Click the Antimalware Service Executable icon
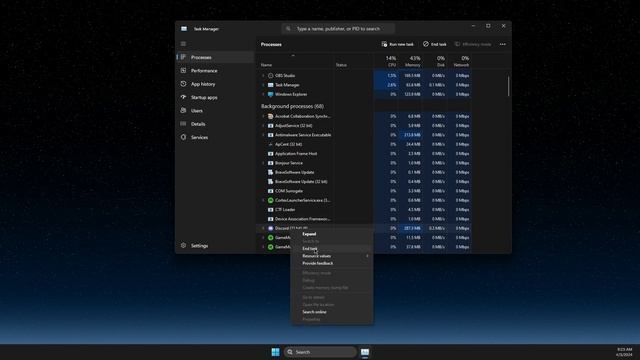This screenshot has width=640, height=360. (x=270, y=135)
